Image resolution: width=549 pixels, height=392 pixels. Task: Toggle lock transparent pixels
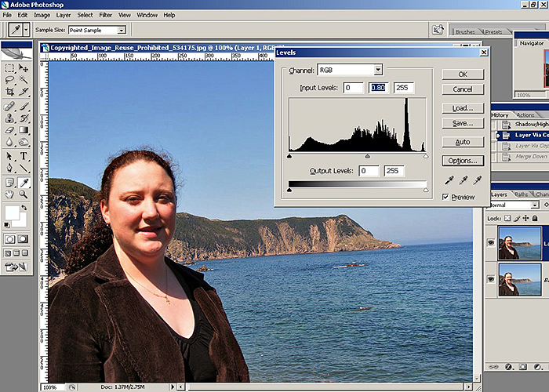[507, 219]
